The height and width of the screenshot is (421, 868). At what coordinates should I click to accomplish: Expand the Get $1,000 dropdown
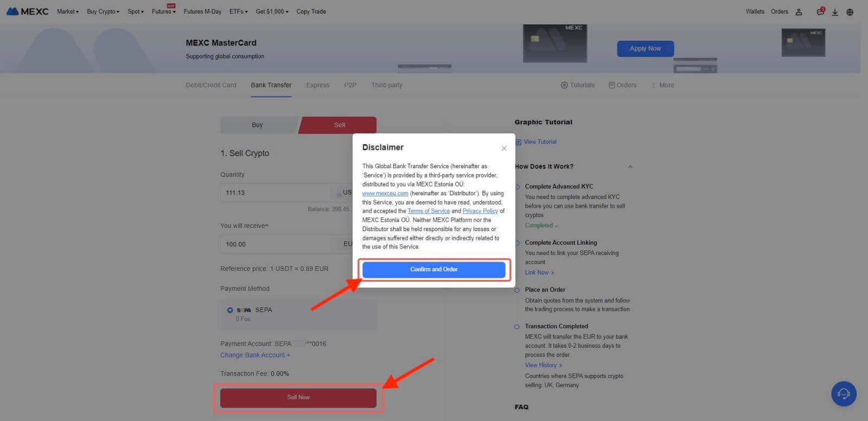tap(272, 11)
